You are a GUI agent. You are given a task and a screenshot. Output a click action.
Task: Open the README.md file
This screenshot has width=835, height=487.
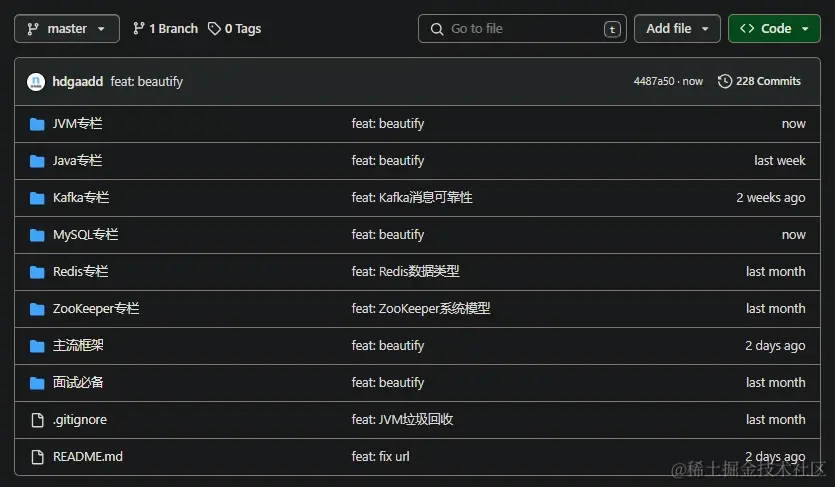coord(88,457)
